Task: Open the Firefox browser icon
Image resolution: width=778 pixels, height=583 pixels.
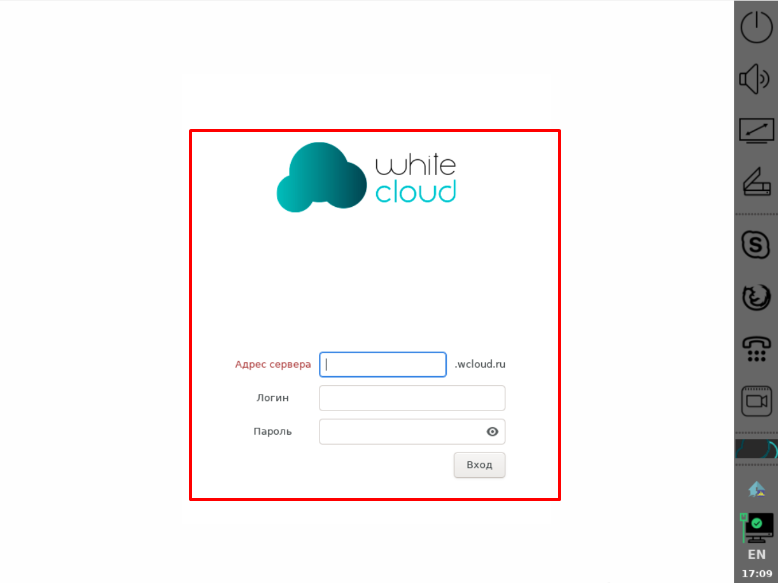Action: coord(756,296)
